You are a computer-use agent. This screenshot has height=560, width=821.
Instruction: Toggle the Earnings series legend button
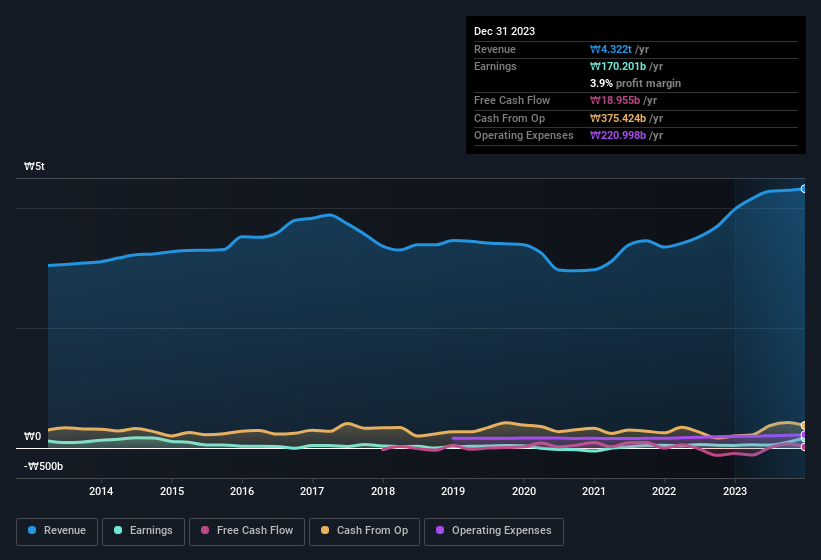[x=144, y=530]
